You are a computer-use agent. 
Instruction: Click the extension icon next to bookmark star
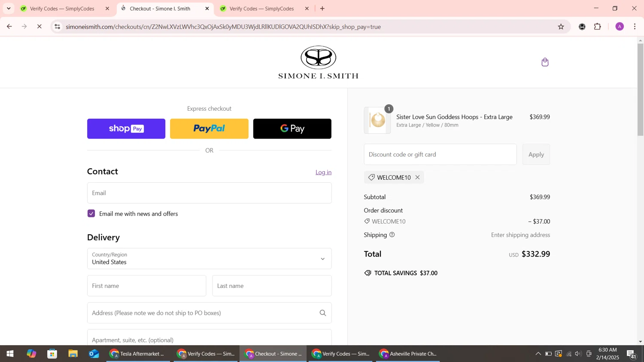coord(582,27)
